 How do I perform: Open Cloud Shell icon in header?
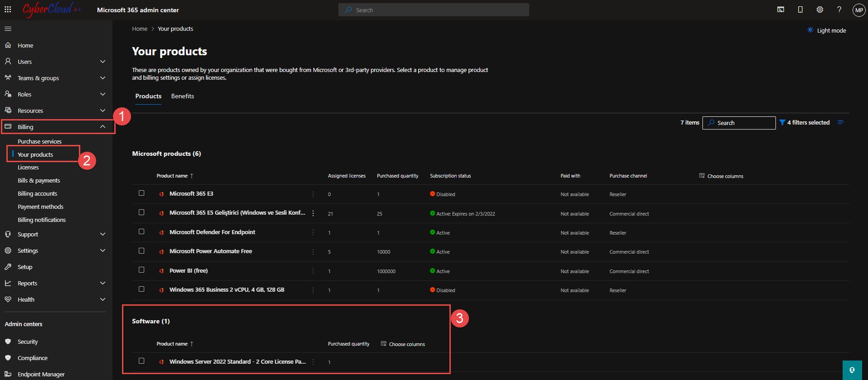pos(780,10)
